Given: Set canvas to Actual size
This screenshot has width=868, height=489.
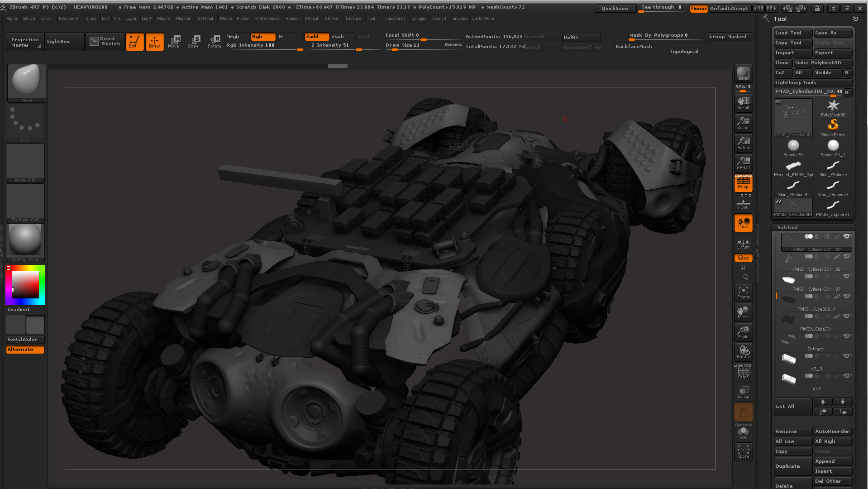Looking at the screenshot, I should (743, 143).
